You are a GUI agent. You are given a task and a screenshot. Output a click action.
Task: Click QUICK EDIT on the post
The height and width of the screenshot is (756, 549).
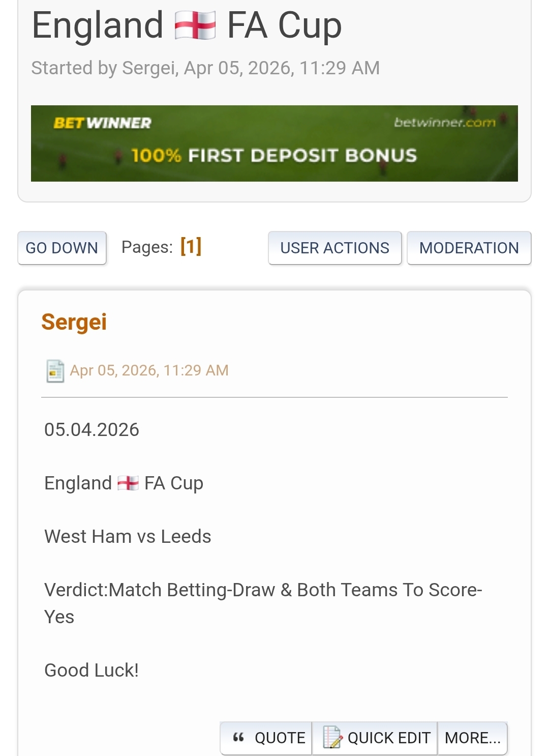[388, 738]
